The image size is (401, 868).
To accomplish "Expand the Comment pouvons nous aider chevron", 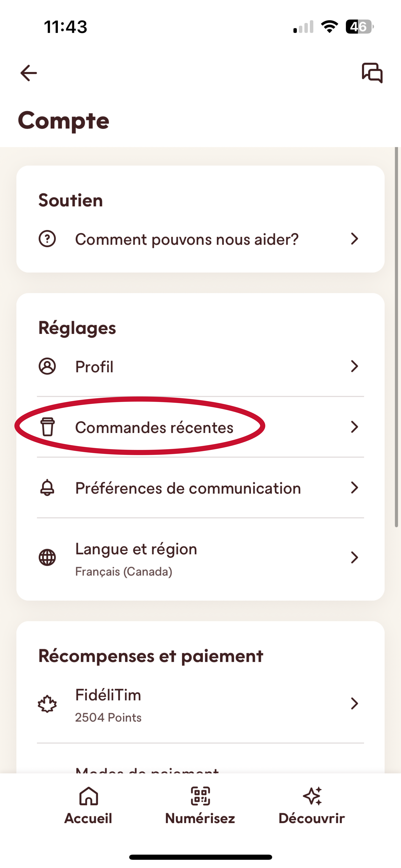I will click(x=354, y=239).
